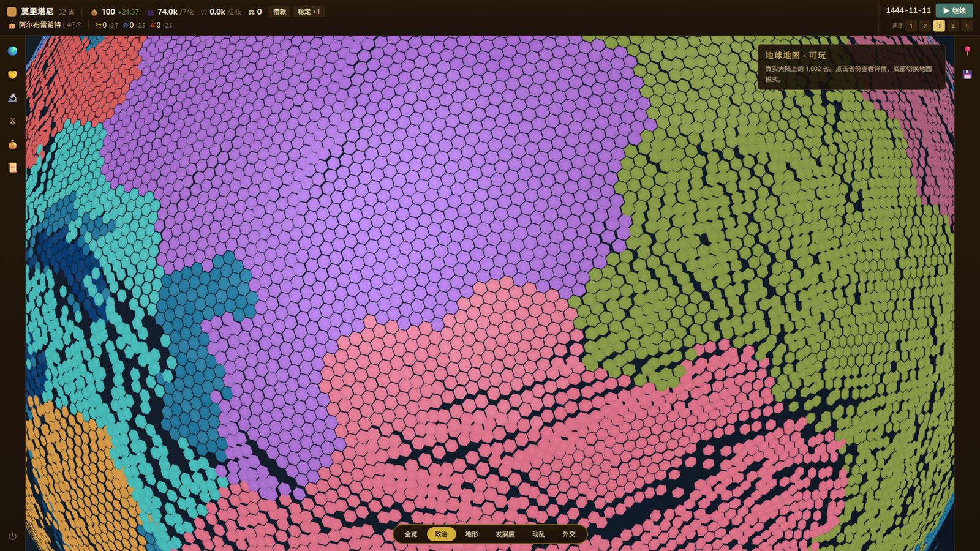Switch to 全览 overview map mode
The width and height of the screenshot is (980, 551).
click(x=411, y=534)
